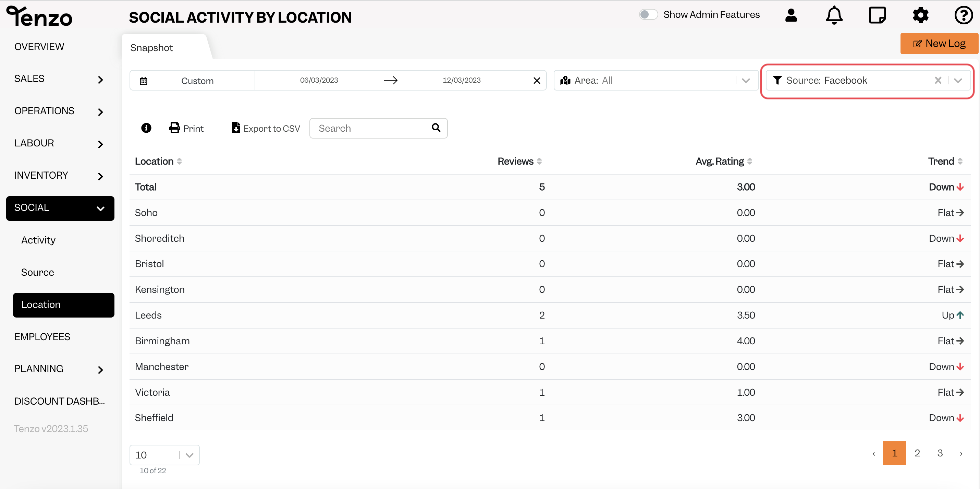Screen dimensions: 980x489
Task: Click the Sheffield row name
Action: coord(154,418)
